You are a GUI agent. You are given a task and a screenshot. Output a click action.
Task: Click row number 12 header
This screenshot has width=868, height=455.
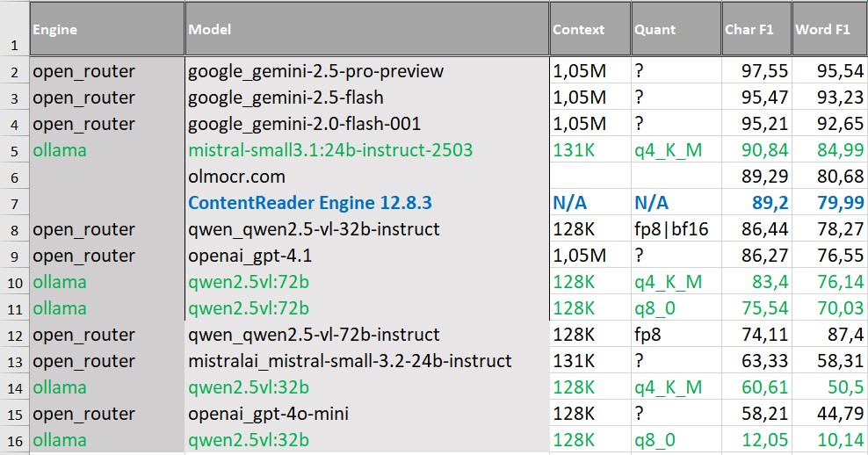click(14, 335)
